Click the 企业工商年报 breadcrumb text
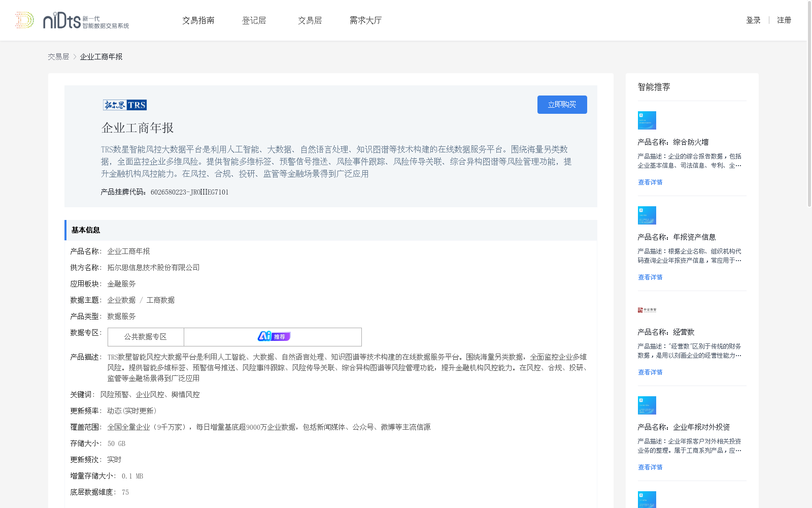 click(101, 57)
